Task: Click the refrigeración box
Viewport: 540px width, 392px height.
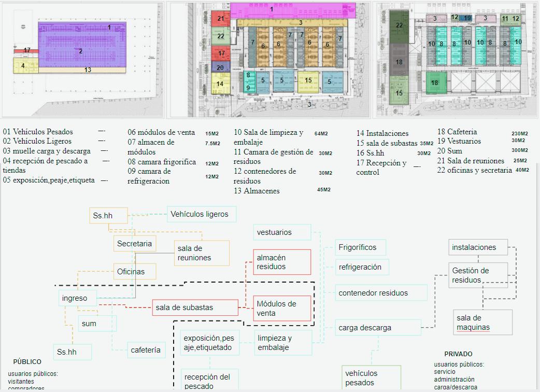Action: [362, 267]
